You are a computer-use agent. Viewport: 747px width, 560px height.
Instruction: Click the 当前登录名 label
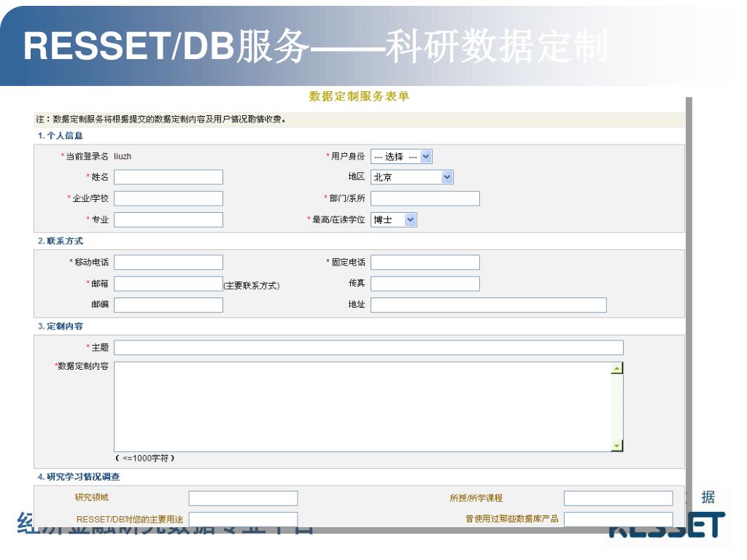[x=87, y=156]
